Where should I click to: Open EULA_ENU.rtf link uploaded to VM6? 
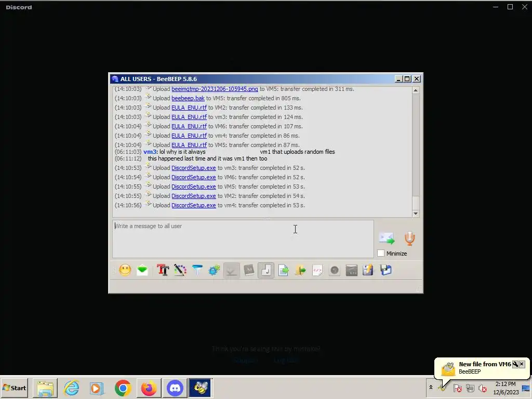[x=189, y=126]
